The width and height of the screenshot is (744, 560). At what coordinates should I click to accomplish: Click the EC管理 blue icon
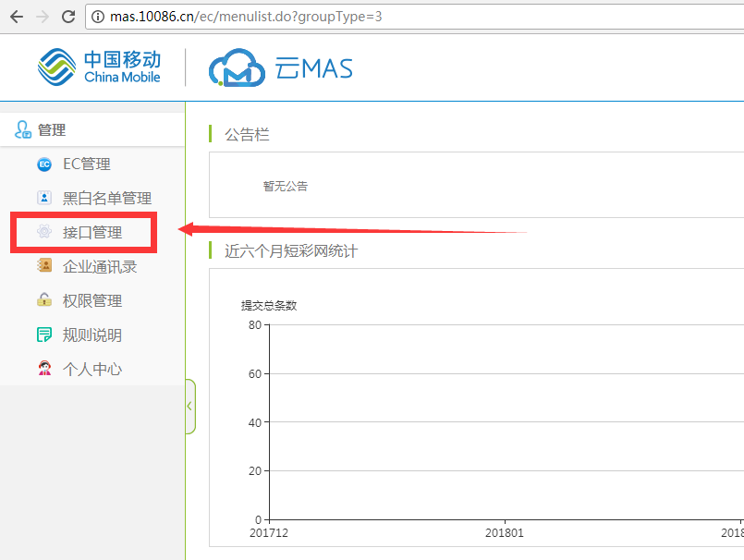43,164
